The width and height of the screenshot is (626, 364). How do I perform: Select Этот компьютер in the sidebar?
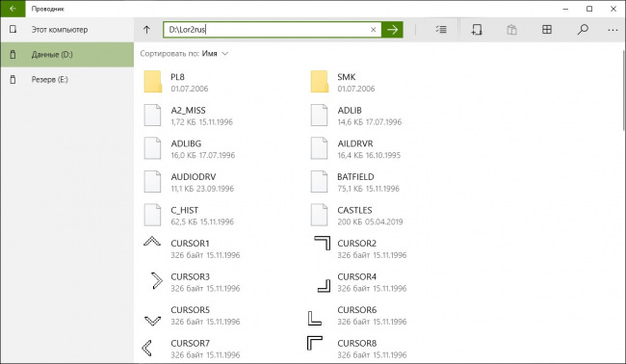(x=67, y=30)
